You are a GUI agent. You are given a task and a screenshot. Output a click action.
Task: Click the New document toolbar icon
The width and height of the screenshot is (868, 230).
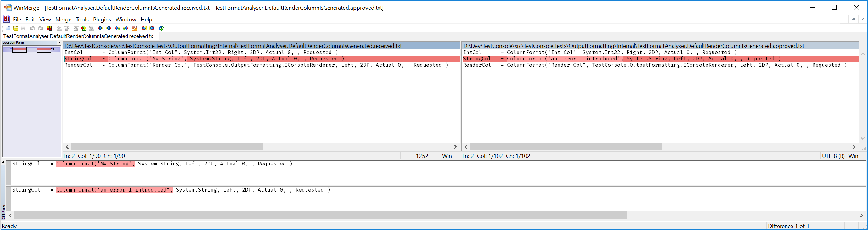click(8, 28)
